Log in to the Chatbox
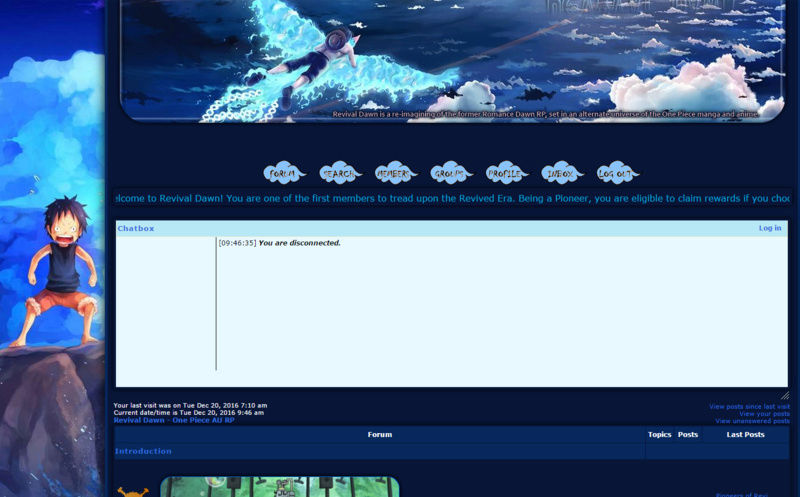Screen dimensions: 800x497 [769, 228]
